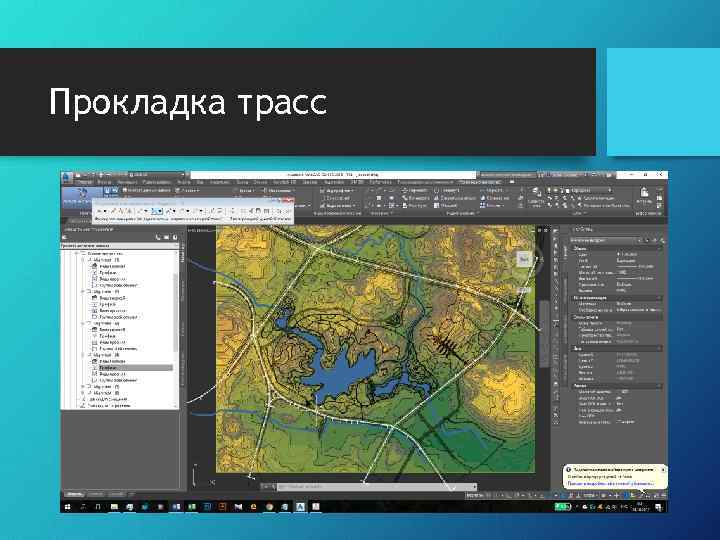Select the Вставка ribbon tab
This screenshot has width=720, height=540.
[x=104, y=182]
